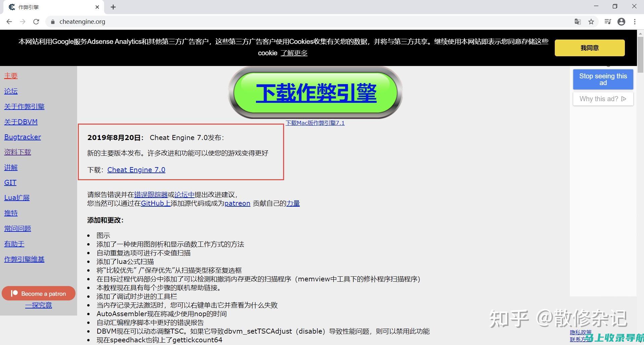
Task: Open the 下载Mac版作弊引擎7.1 link
Action: (x=315, y=123)
